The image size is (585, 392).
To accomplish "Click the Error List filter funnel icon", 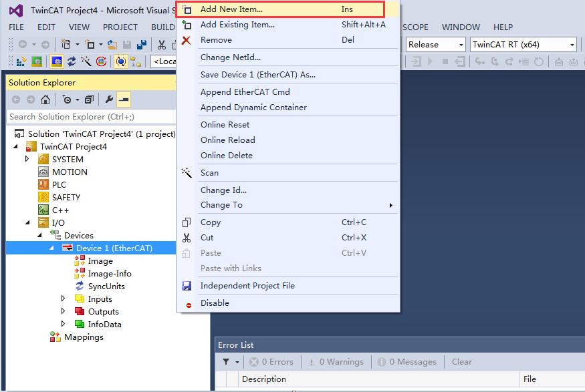I will 226,362.
